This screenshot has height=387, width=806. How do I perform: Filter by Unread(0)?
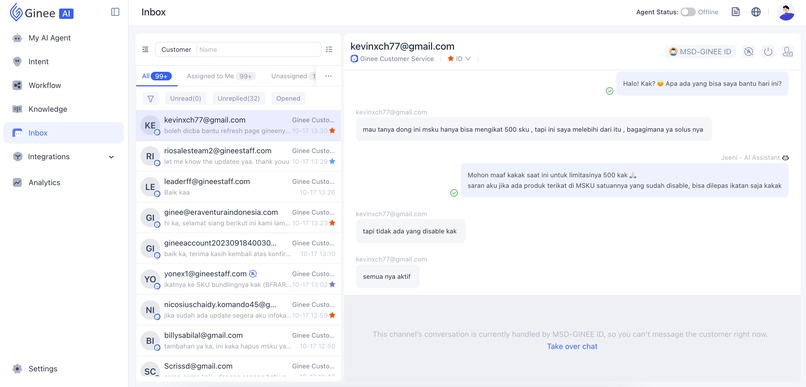pos(185,98)
